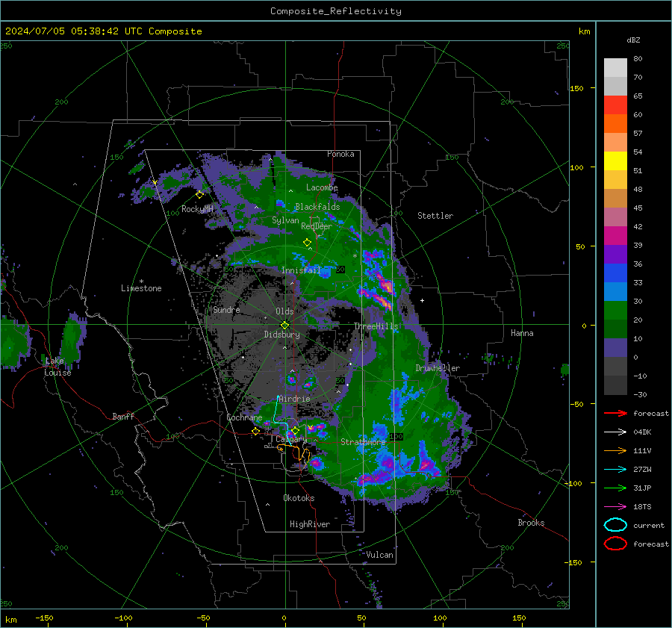Click the Cochrane label
This screenshot has height=628, width=672.
[244, 417]
